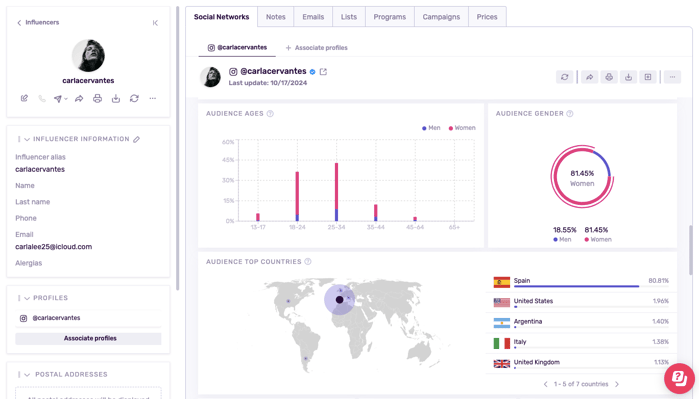Switch to the Campaigns tab
The width and height of the screenshot is (699, 399).
(x=441, y=17)
